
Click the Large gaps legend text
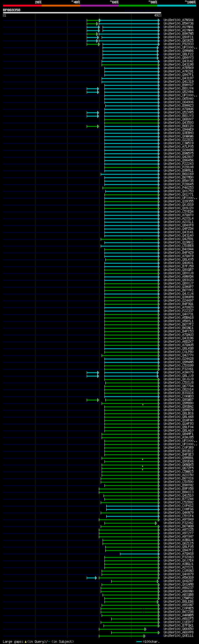(38, 642)
